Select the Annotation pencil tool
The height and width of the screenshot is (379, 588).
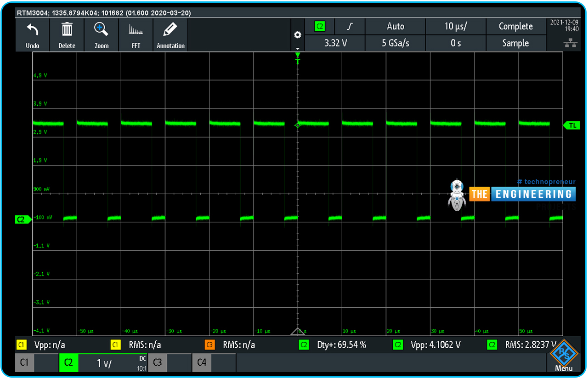click(x=170, y=30)
